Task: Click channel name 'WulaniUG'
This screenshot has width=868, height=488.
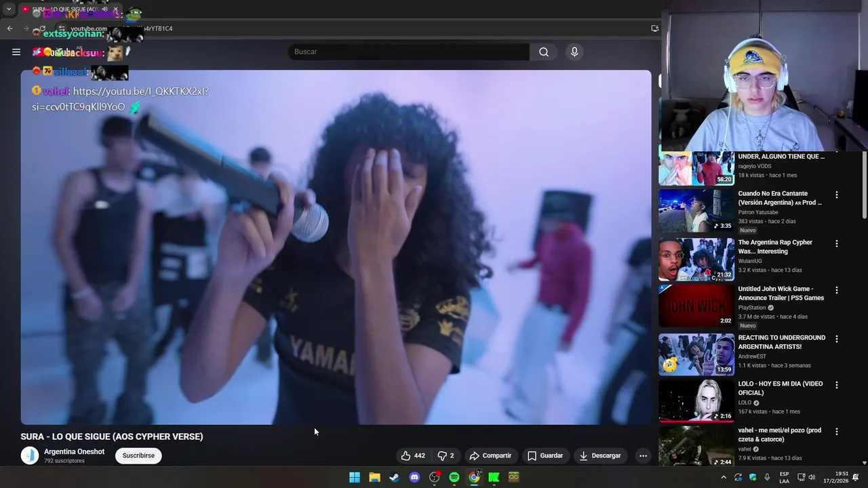Action: pos(750,261)
